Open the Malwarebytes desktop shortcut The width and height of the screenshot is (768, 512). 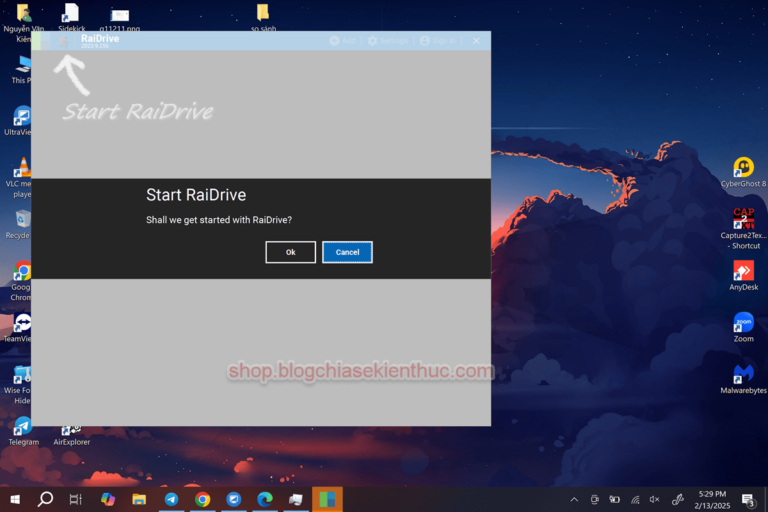click(743, 375)
